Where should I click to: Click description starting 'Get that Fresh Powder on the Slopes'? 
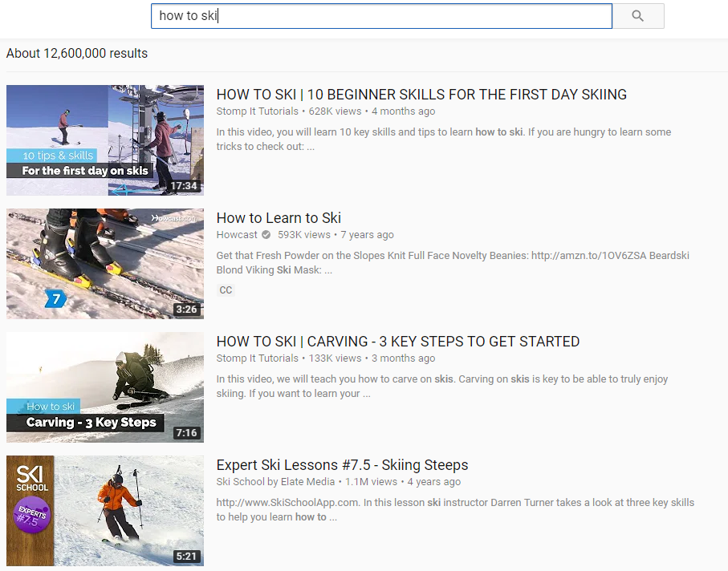[453, 262]
